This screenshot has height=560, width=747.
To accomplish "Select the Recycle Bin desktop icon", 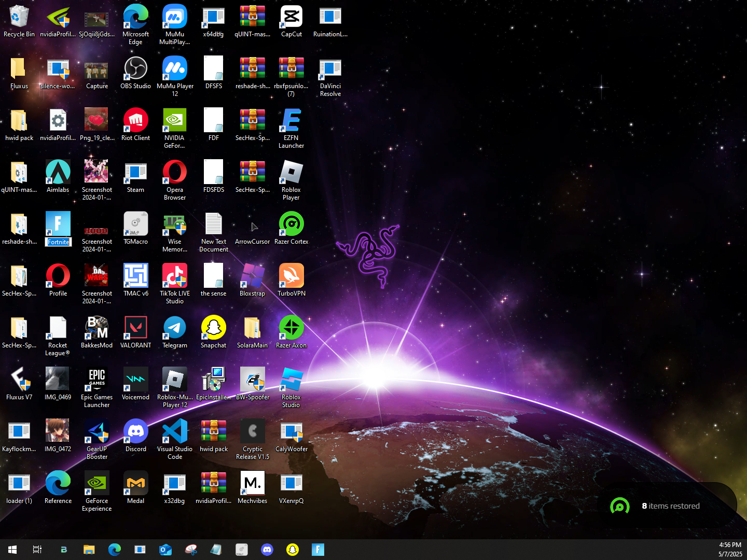I will pyautogui.click(x=19, y=22).
